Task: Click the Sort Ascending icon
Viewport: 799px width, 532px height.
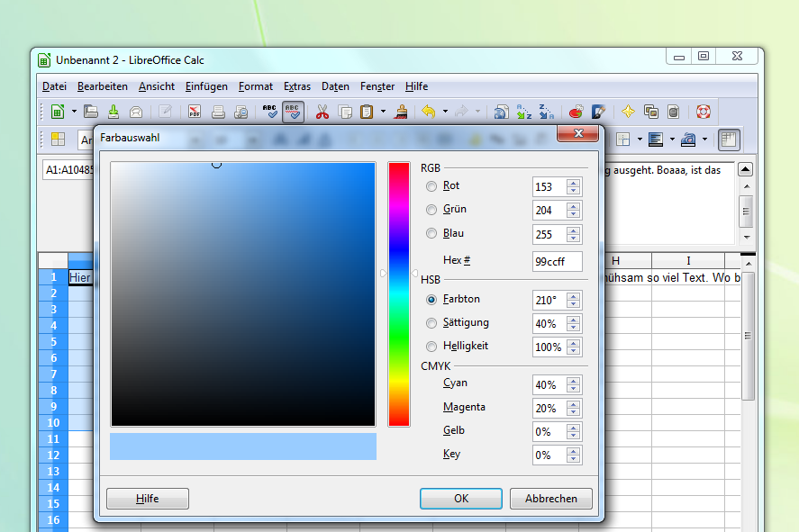Action: click(x=524, y=112)
